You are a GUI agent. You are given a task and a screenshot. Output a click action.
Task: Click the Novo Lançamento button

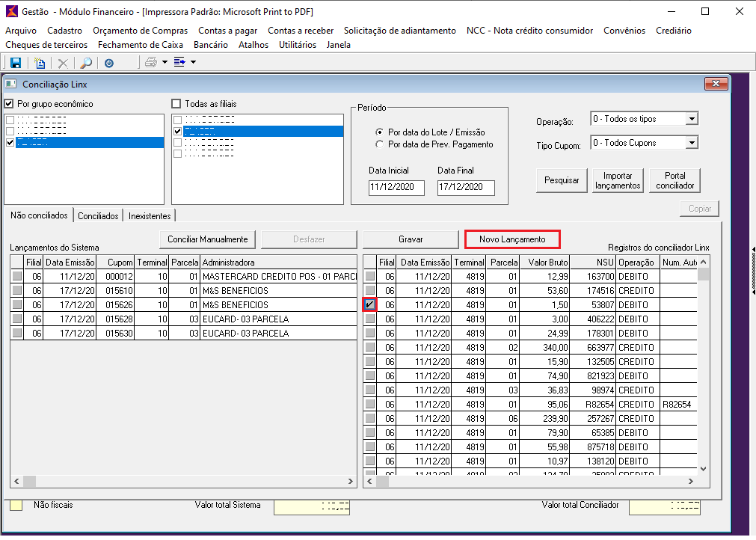pyautogui.click(x=512, y=239)
